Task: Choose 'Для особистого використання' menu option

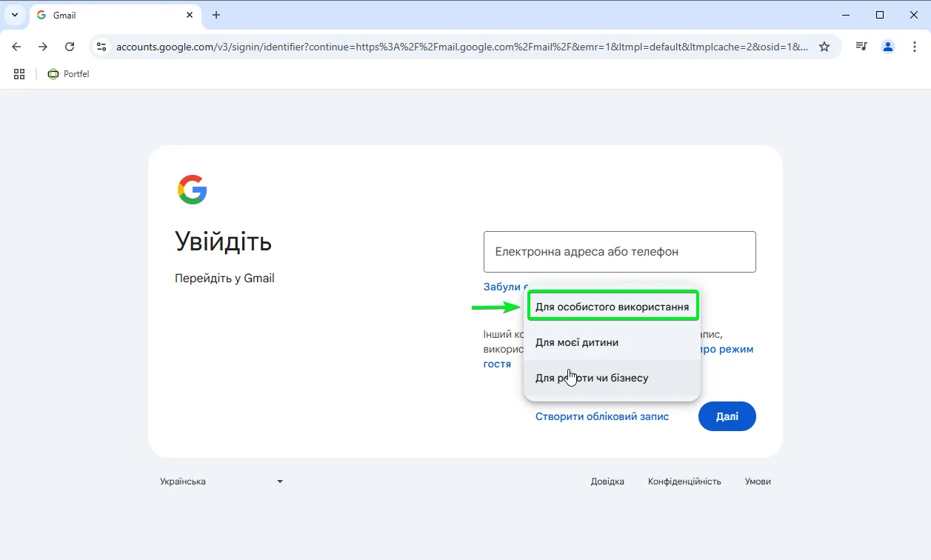Action: 613,307
